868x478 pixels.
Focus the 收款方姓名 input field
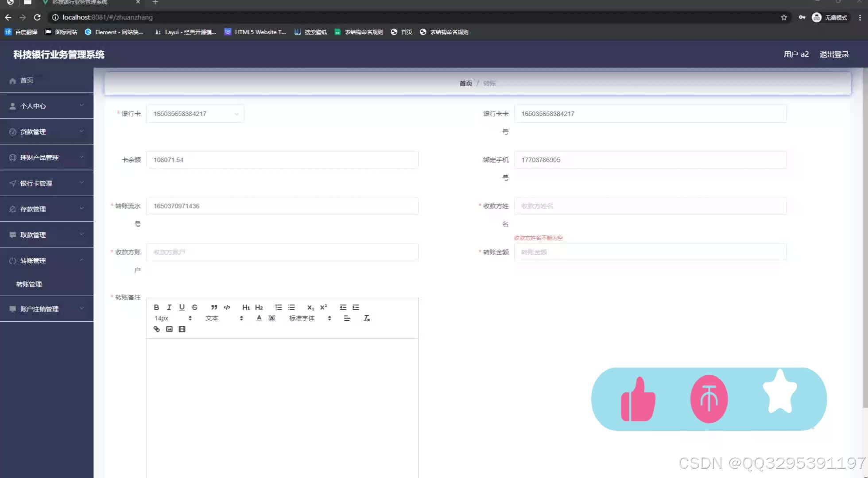[x=650, y=206]
